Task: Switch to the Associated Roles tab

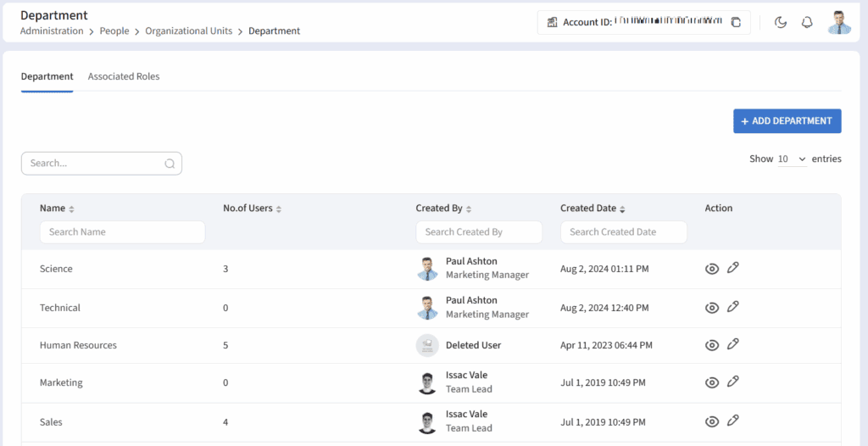Action: pos(124,76)
